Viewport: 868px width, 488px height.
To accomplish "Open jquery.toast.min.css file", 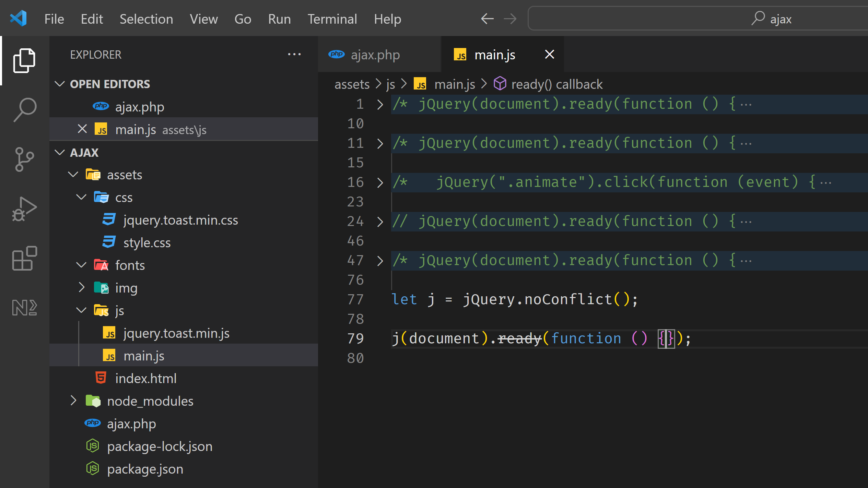I will (184, 220).
